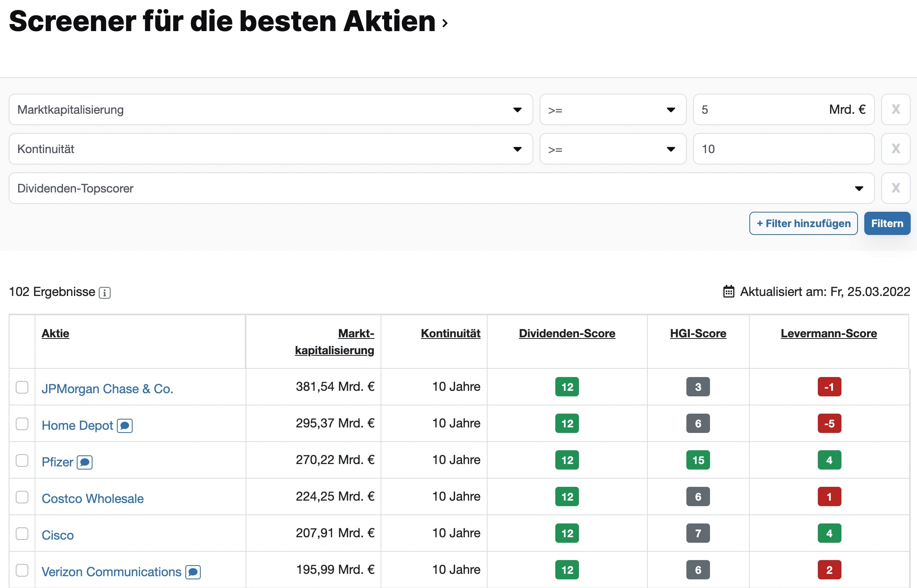The image size is (917, 588).
Task: Sort by Dividenden-Score column header
Action: [x=567, y=333]
